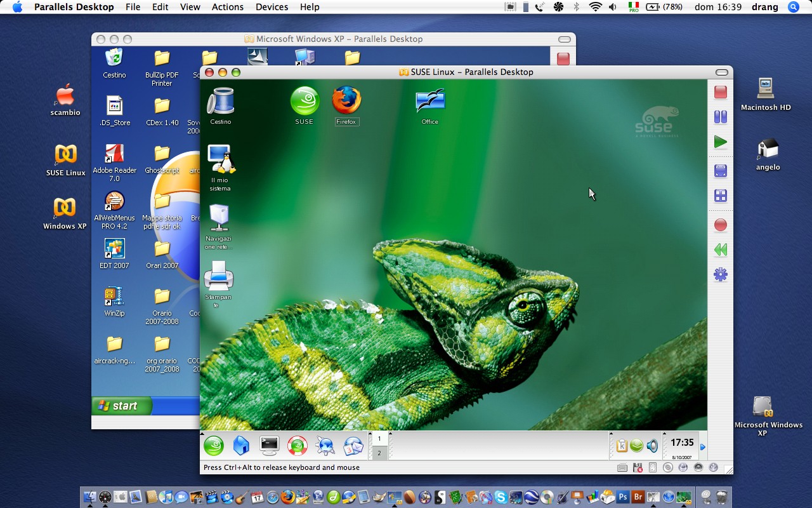Select Ghostscript folder on XP desktop
Screen dimensions: 812x508
click(x=162, y=159)
